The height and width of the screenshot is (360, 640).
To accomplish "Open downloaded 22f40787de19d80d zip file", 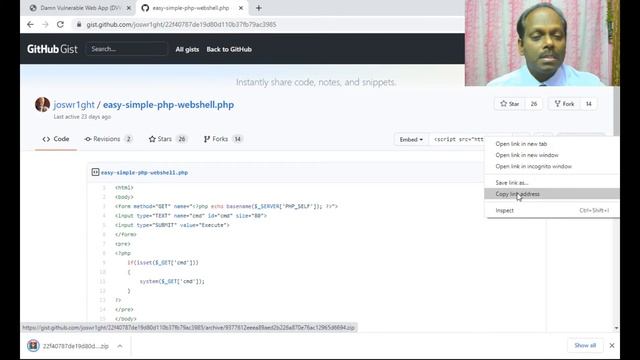I will 76,346.
